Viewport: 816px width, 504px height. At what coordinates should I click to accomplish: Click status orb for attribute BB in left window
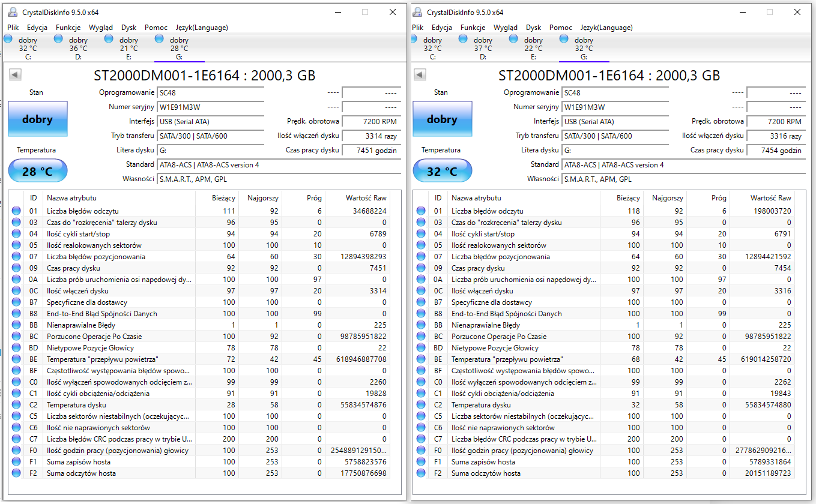point(16,325)
